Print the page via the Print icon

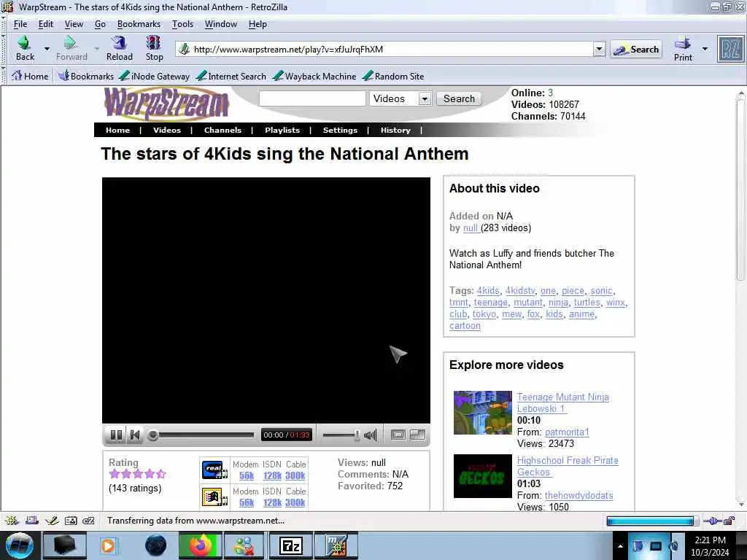coord(683,43)
